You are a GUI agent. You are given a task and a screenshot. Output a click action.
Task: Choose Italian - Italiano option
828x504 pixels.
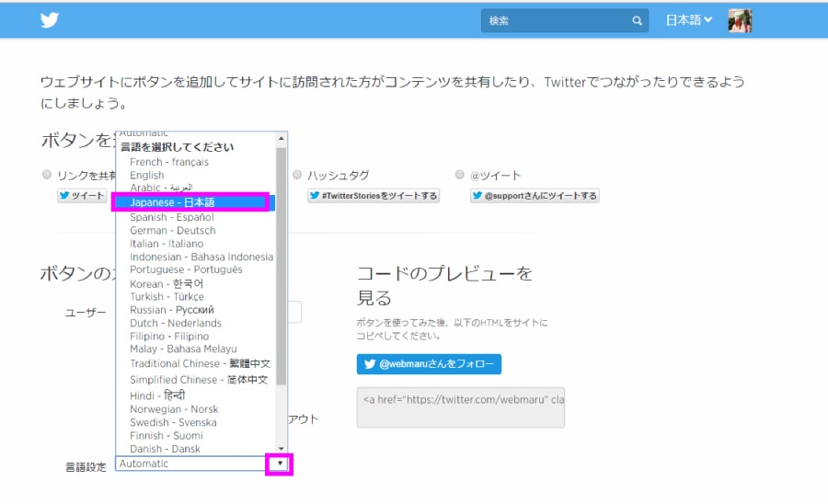tap(195, 244)
